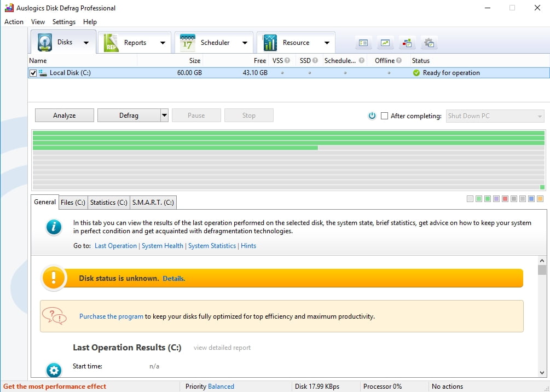The height and width of the screenshot is (392, 550).
Task: Open the Settings menu
Action: tap(64, 22)
